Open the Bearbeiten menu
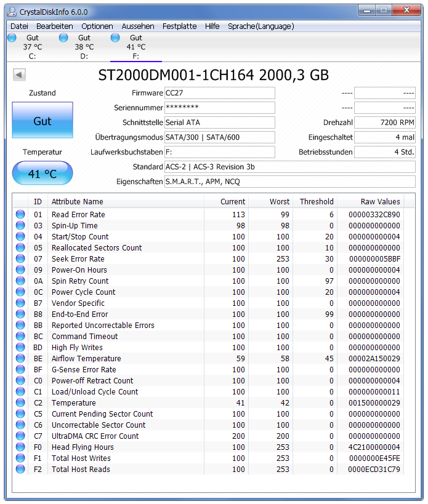The height and width of the screenshot is (504, 428). pyautogui.click(x=55, y=26)
